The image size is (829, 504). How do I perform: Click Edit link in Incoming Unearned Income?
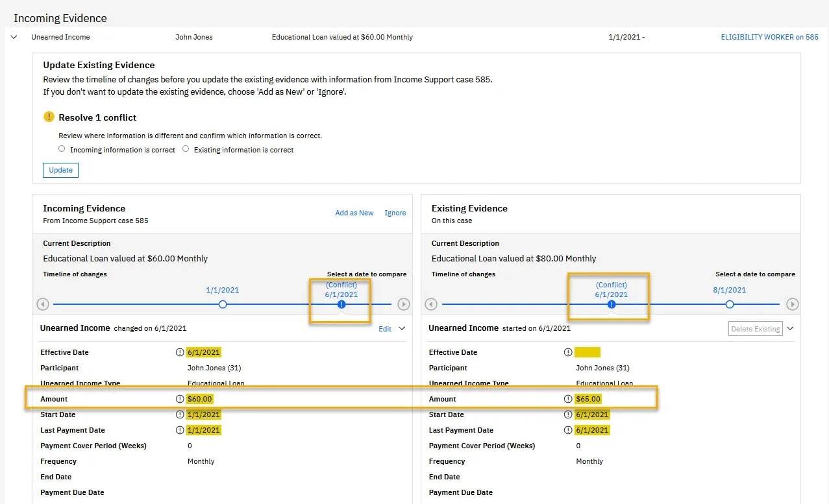pos(385,329)
